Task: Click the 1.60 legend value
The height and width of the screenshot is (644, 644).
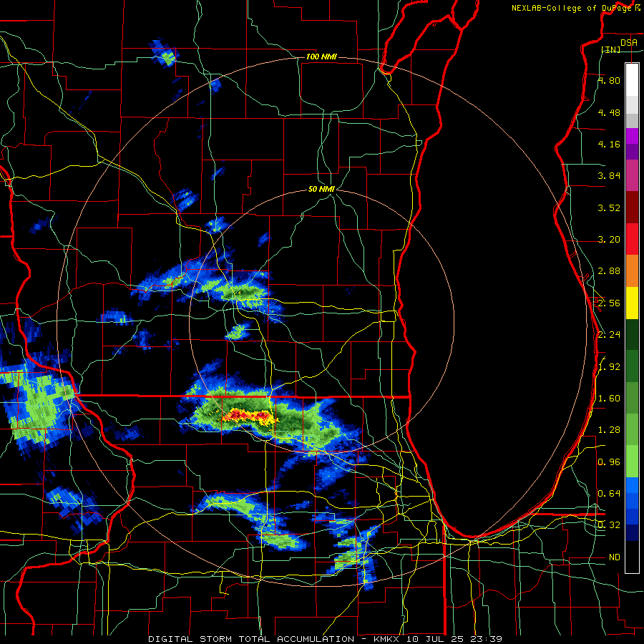Action: [609, 399]
